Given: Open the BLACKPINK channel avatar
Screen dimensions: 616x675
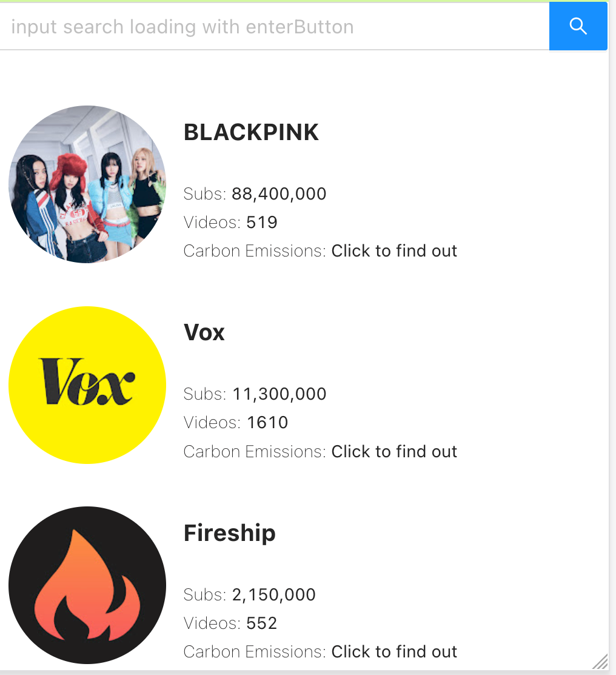Looking at the screenshot, I should [87, 184].
